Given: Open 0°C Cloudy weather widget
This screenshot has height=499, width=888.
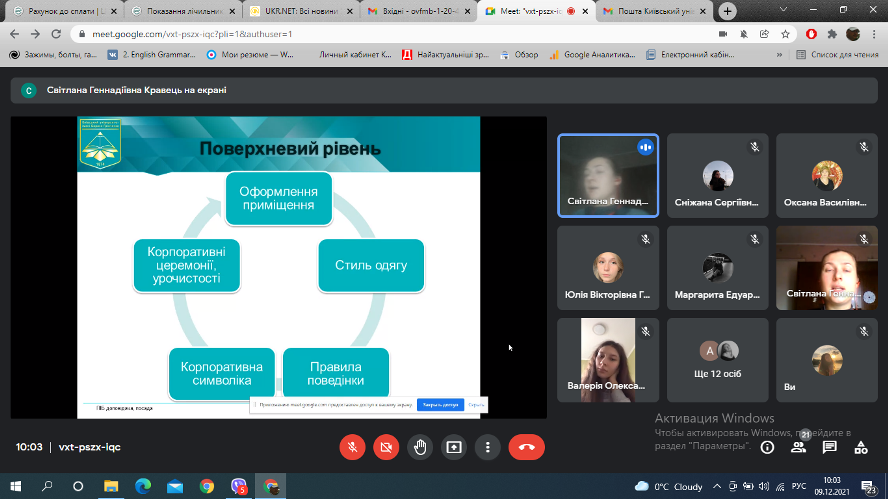Looking at the screenshot, I should pyautogui.click(x=668, y=486).
